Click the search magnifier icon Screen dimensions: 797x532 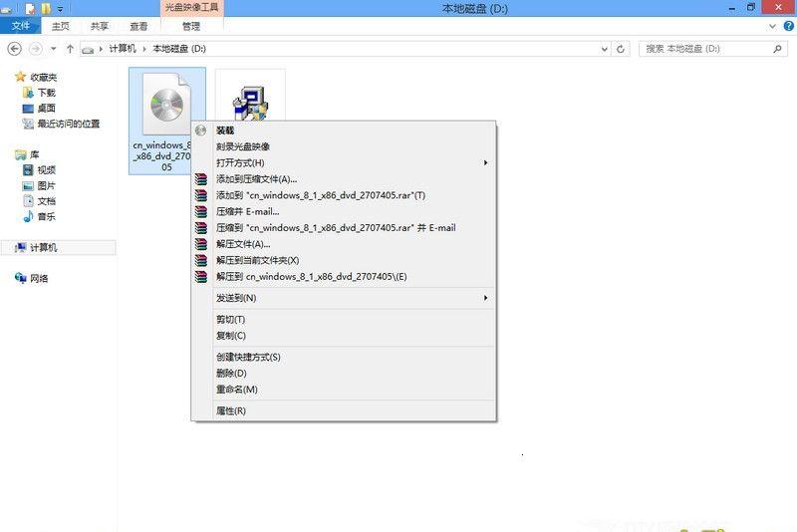[x=778, y=49]
